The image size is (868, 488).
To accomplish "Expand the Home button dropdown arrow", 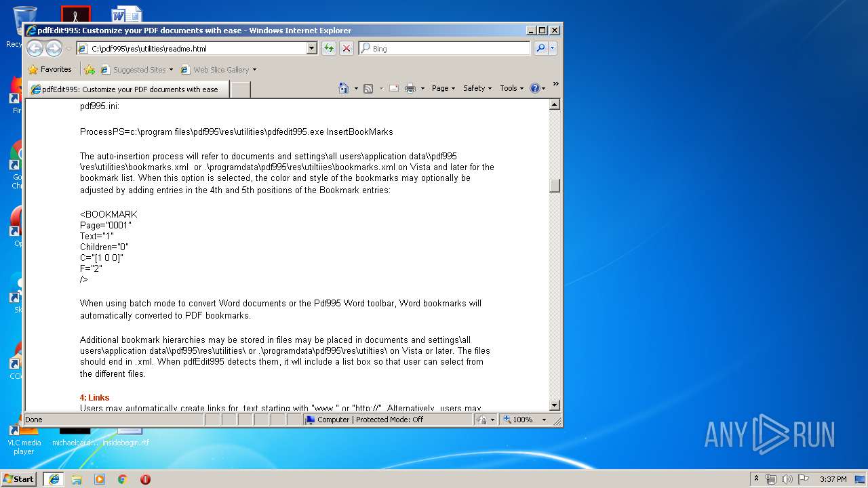I will 356,88.
